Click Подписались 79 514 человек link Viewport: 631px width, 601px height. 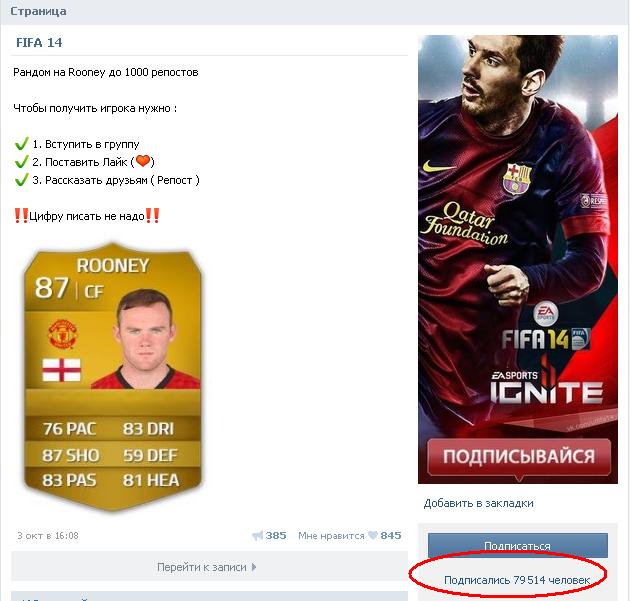click(x=517, y=580)
